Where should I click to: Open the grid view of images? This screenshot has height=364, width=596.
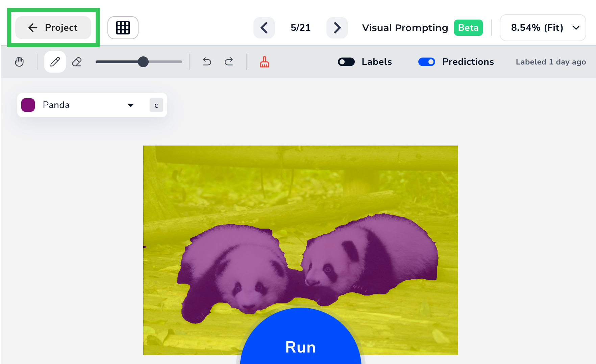pyautogui.click(x=123, y=27)
